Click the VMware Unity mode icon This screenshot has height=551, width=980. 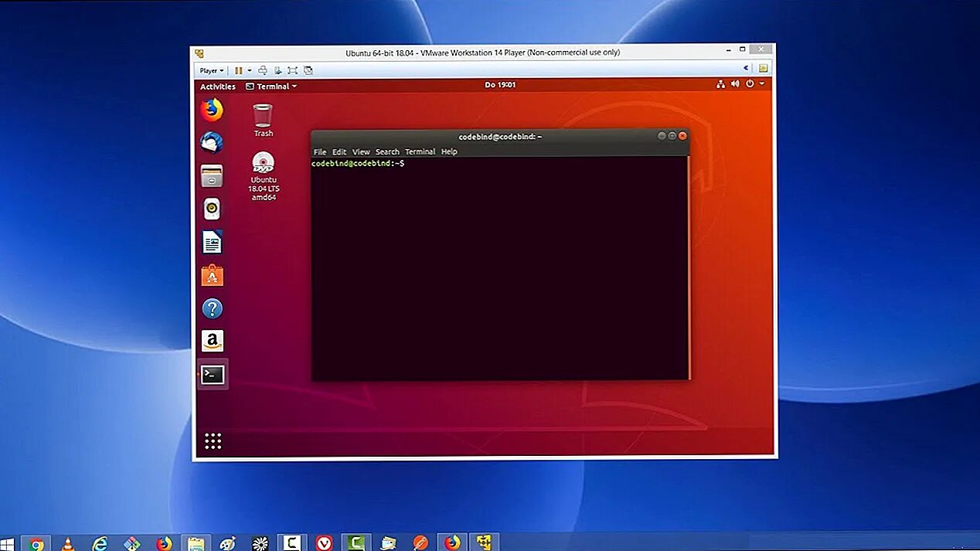click(x=308, y=70)
